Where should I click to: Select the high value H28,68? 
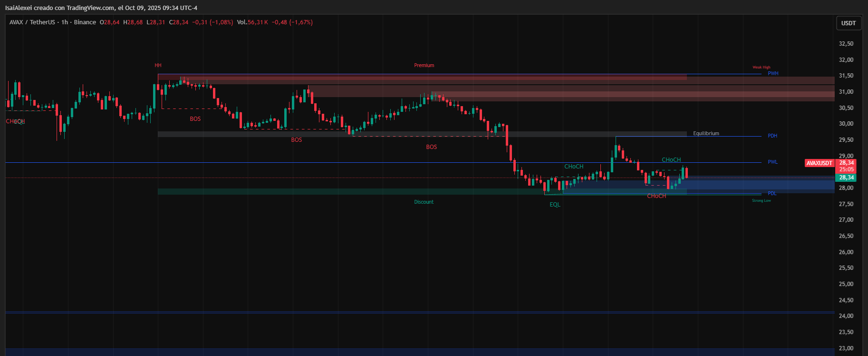pyautogui.click(x=133, y=22)
